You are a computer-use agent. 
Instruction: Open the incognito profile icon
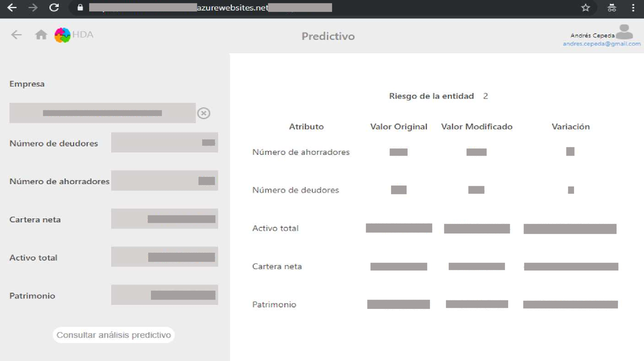[612, 8]
